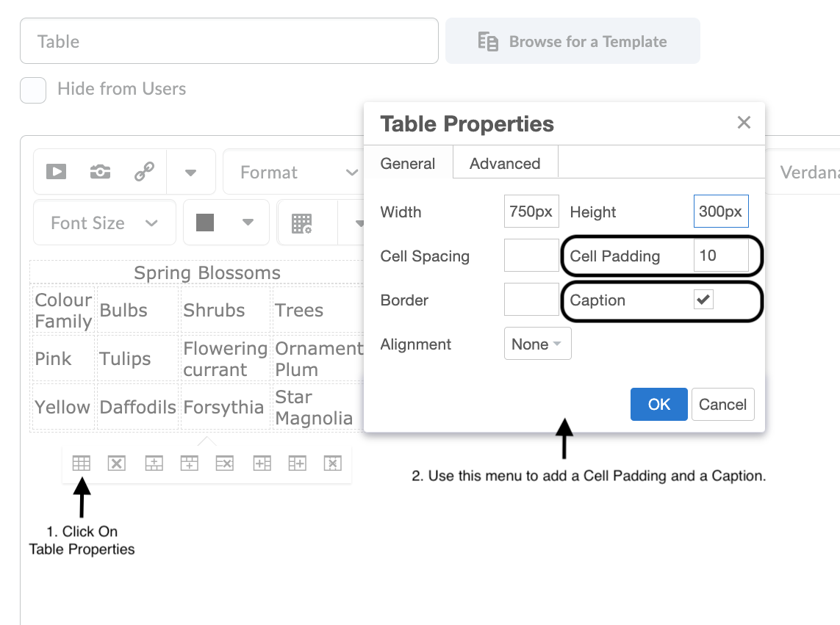Click the Insert Column Before icon

pos(262,463)
